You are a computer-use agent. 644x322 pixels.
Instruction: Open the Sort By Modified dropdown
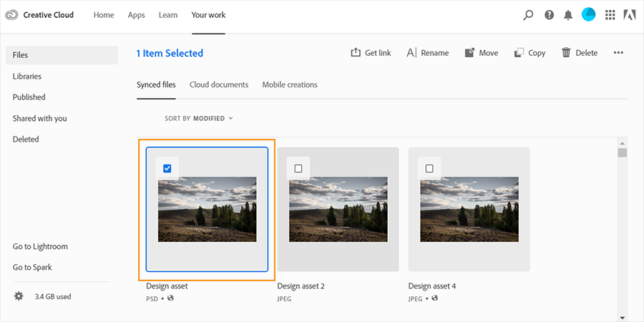click(199, 118)
